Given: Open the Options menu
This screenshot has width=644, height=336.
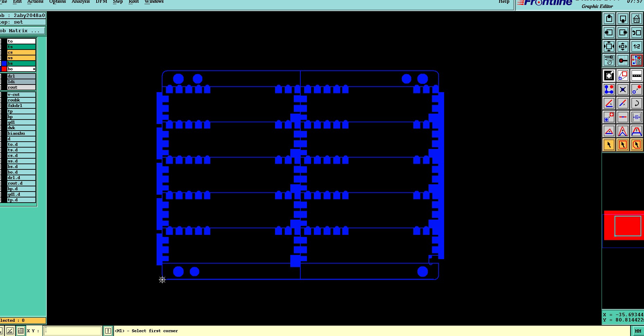Looking at the screenshot, I should point(58,2).
